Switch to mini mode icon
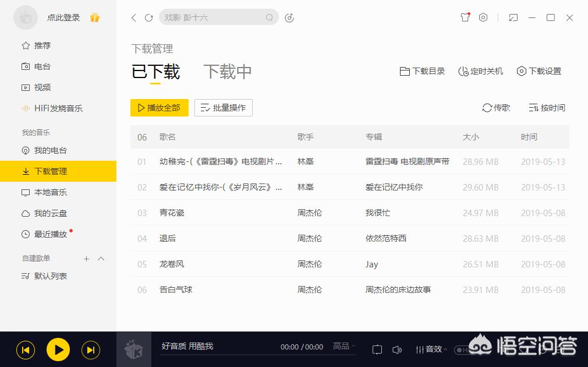Image resolution: width=588 pixels, height=367 pixels. [x=513, y=17]
